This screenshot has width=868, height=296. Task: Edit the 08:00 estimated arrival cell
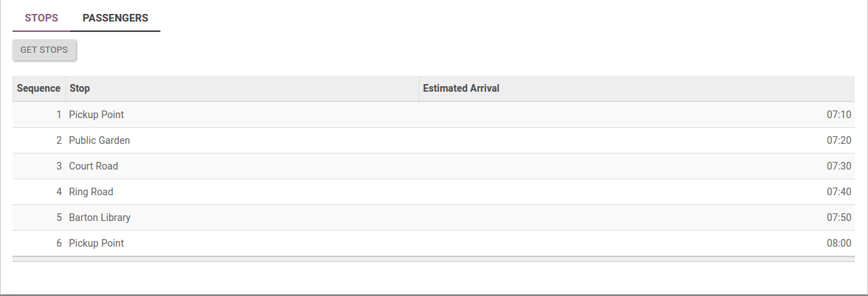click(x=838, y=243)
